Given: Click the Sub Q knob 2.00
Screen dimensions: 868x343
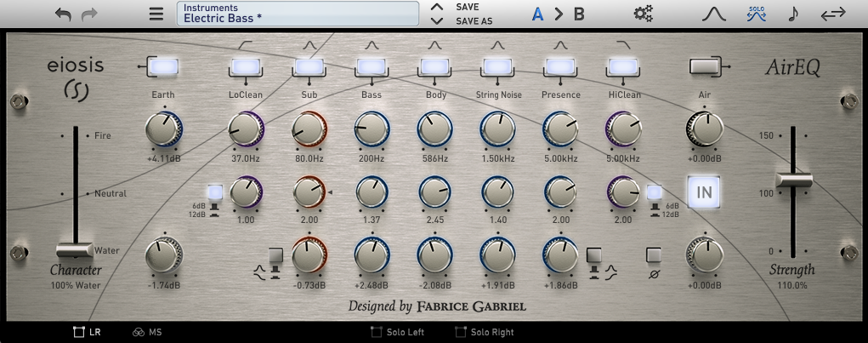Looking at the screenshot, I should click(309, 192).
